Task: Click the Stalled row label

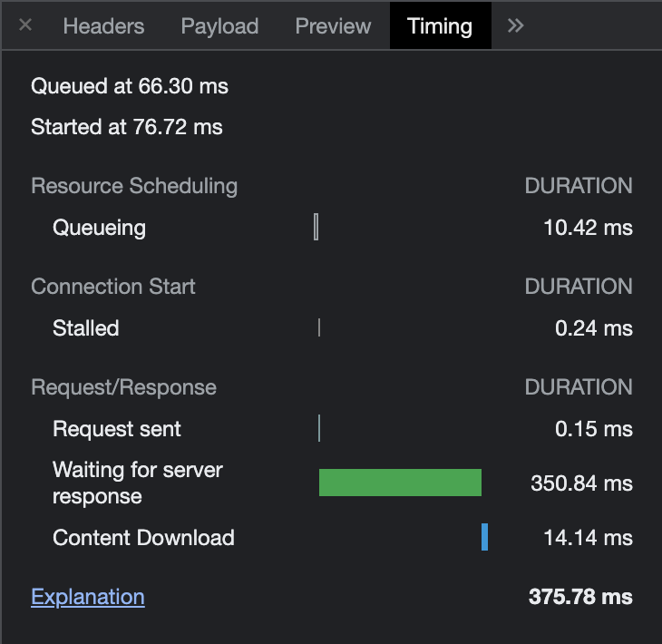Action: click(86, 328)
